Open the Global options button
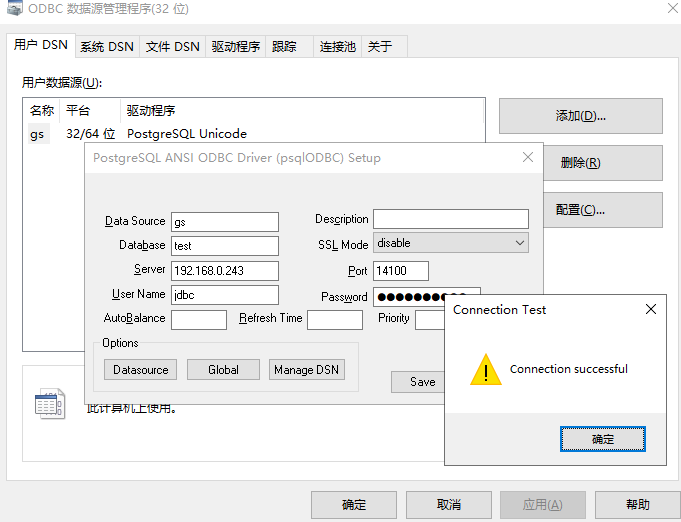681x522 pixels. coord(223,370)
